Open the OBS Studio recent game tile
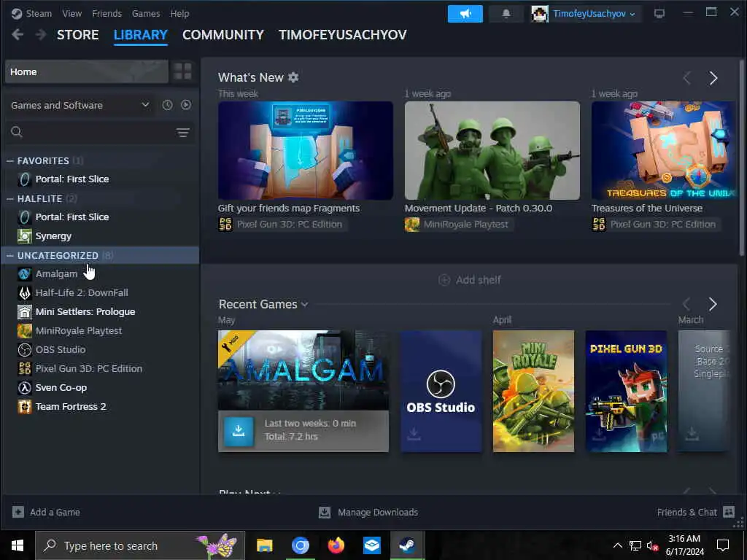Screen dimensions: 747x560 [x=441, y=391]
